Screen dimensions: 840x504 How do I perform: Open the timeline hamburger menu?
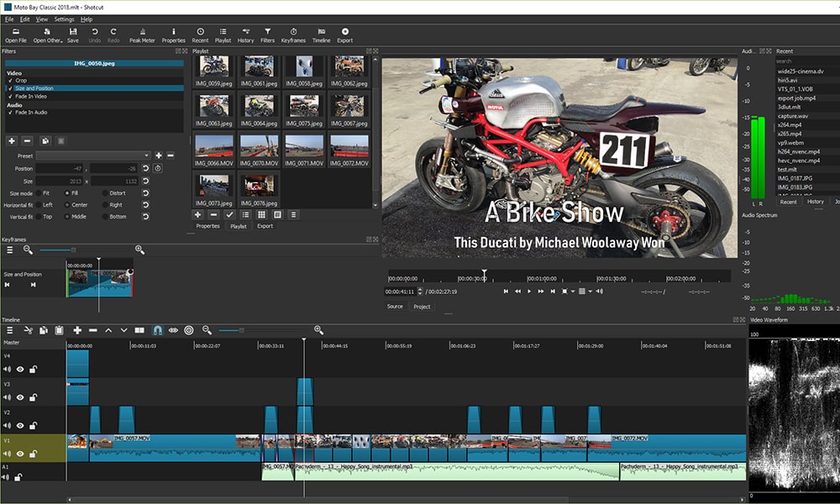[9, 330]
